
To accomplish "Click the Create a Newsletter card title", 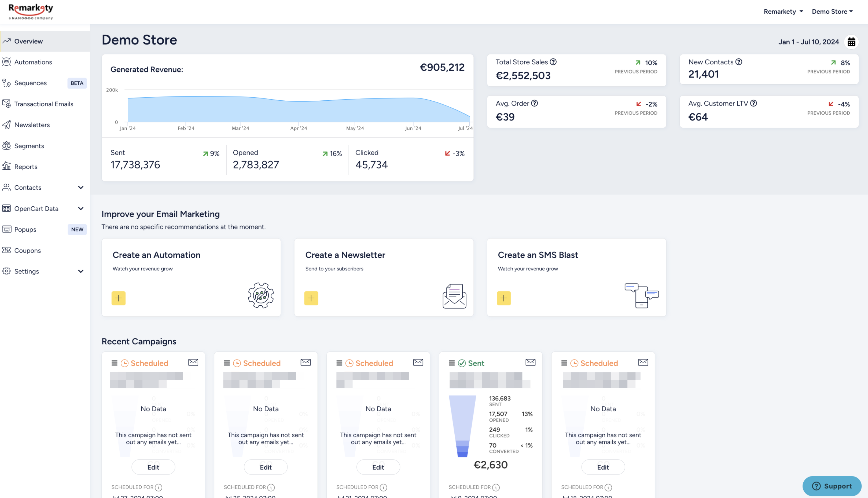I will [x=345, y=255].
